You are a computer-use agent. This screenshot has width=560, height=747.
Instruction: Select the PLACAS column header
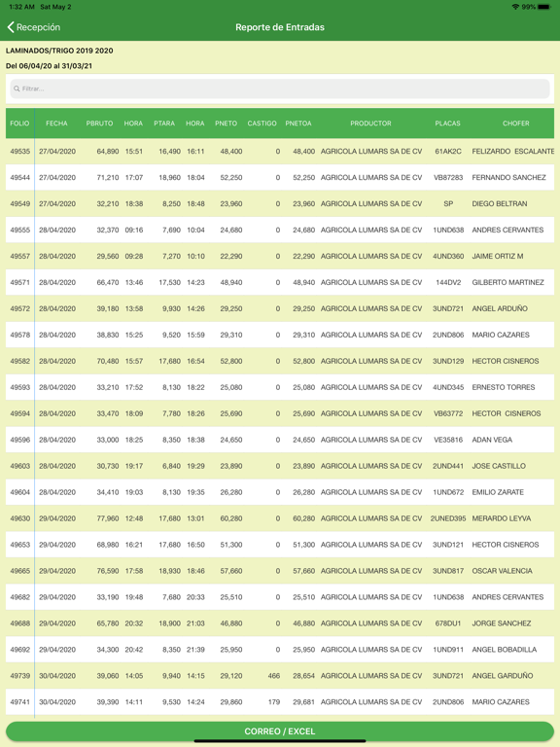(x=447, y=123)
